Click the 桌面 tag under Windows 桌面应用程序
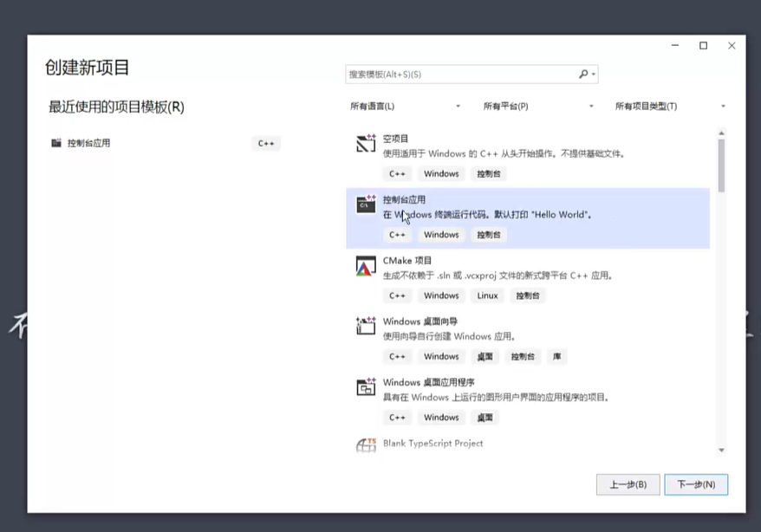This screenshot has height=532, width=761. 485,418
